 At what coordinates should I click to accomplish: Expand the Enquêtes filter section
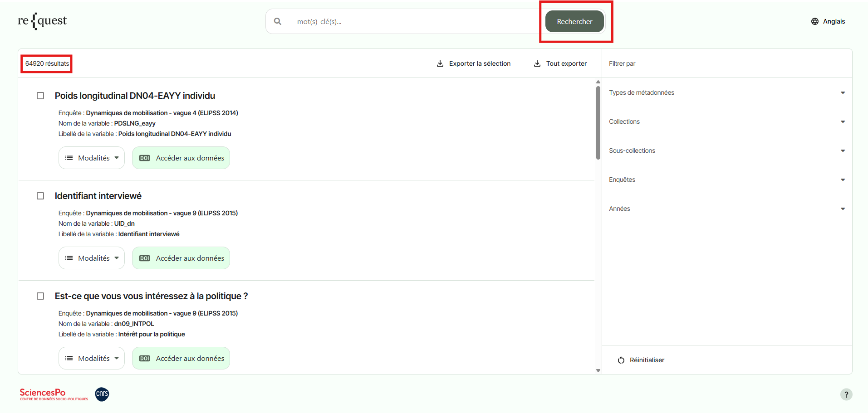726,180
